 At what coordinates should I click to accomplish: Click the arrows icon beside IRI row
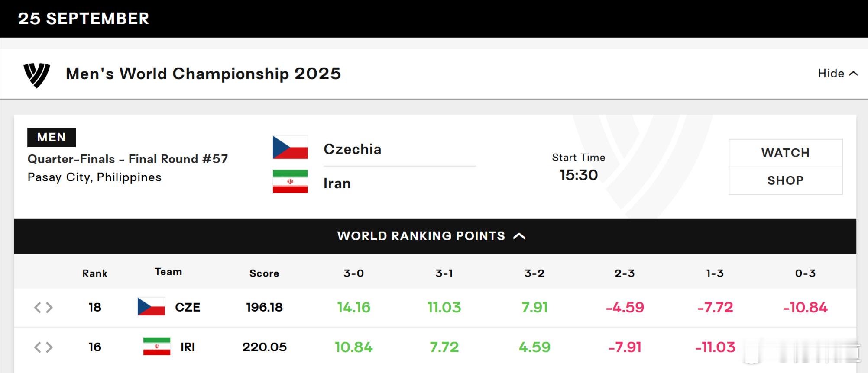[43, 347]
